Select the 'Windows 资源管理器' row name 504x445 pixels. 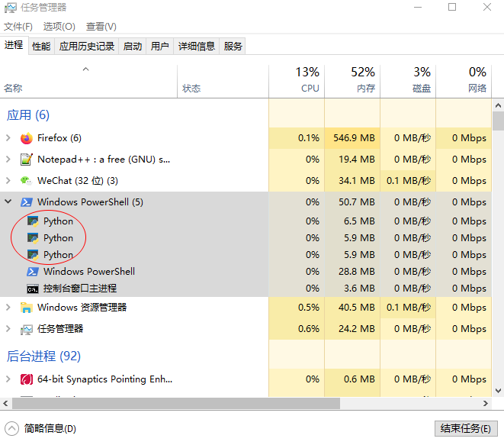click(82, 308)
